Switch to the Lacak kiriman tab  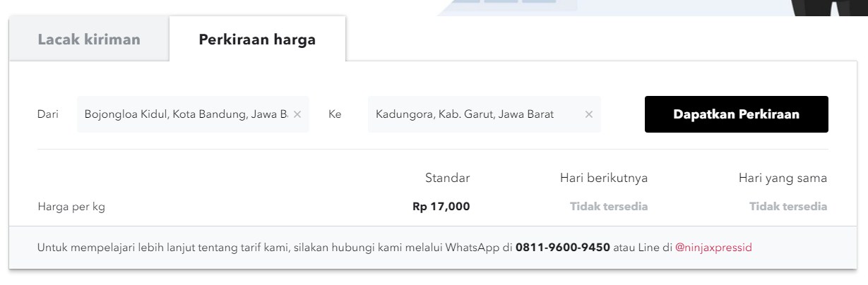tap(89, 40)
